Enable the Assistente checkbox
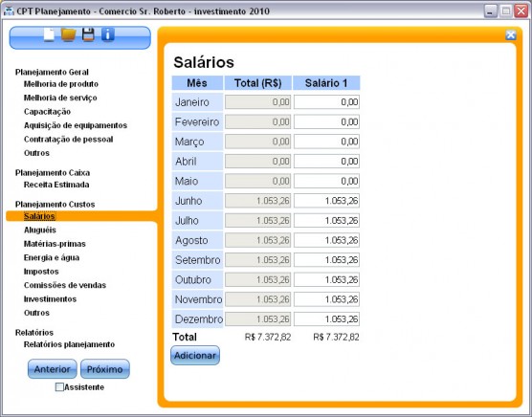This screenshot has width=532, height=417. 59,387
